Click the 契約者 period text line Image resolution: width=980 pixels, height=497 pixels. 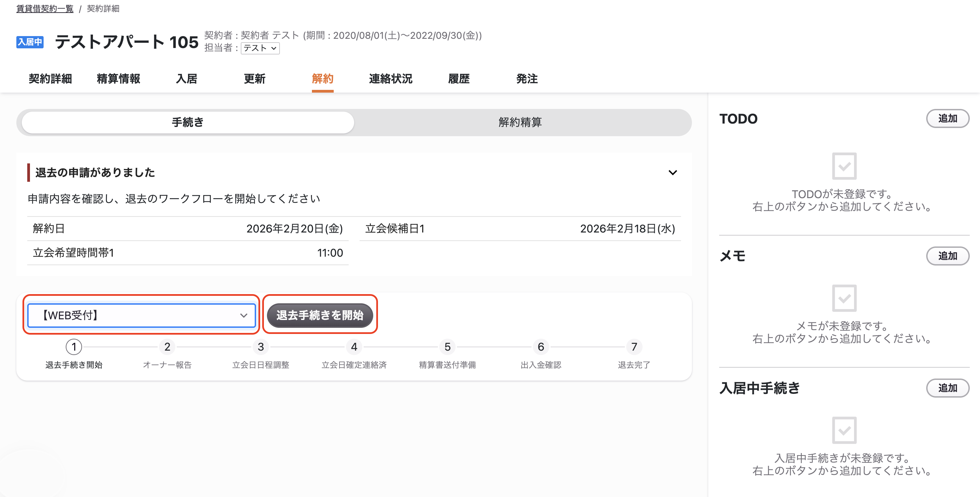point(343,35)
